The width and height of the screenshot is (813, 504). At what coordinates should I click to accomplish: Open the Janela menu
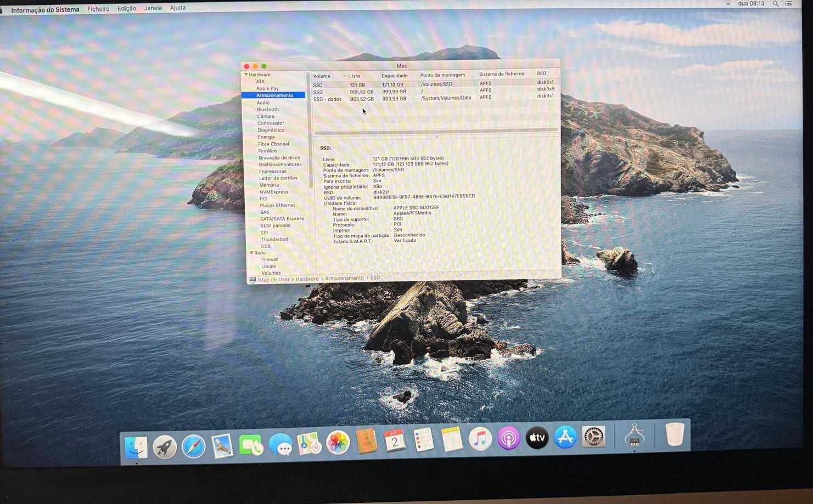click(x=153, y=8)
